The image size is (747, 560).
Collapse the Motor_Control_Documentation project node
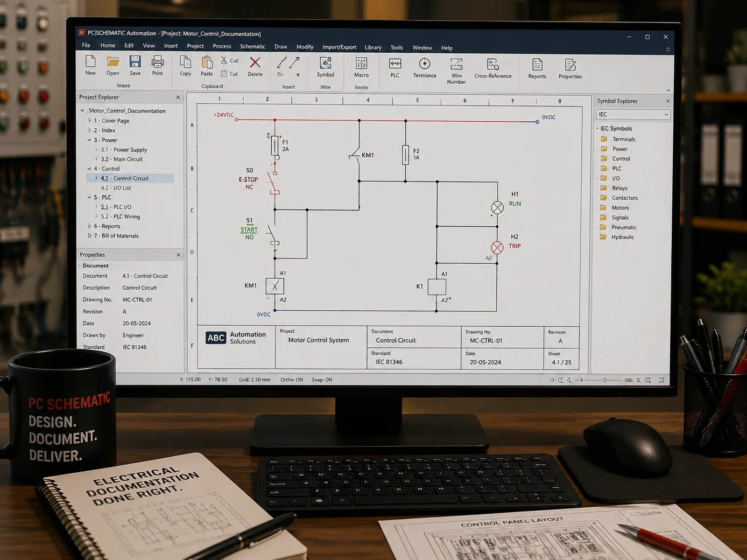coord(83,111)
